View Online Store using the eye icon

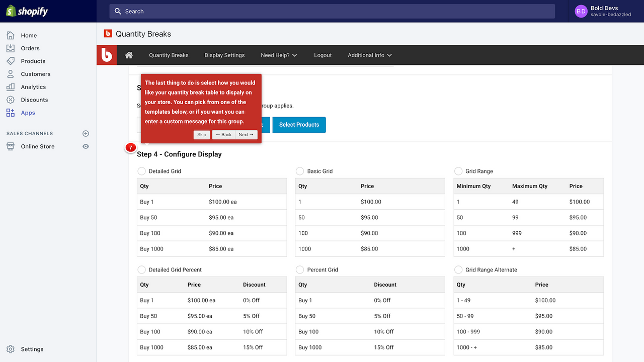click(x=86, y=146)
